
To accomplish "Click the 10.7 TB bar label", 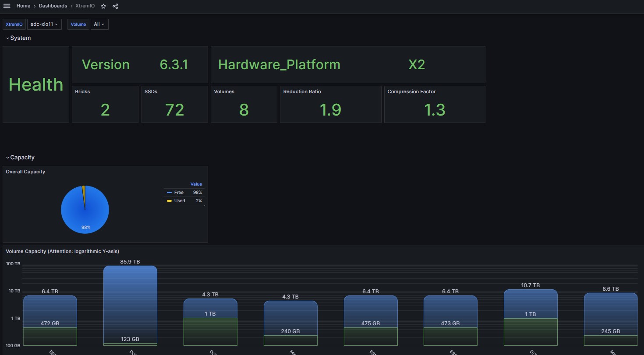I will tap(531, 285).
